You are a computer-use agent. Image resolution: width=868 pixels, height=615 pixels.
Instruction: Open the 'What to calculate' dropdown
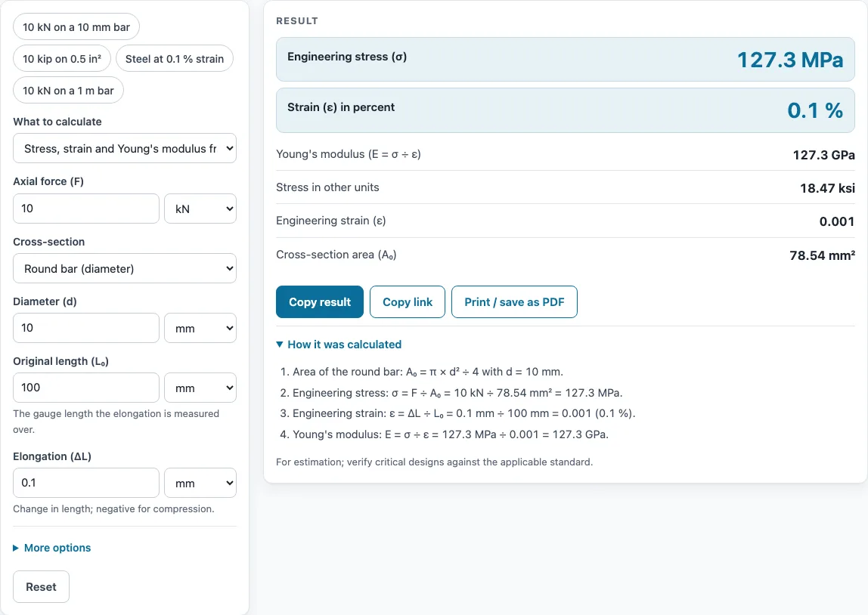125,148
